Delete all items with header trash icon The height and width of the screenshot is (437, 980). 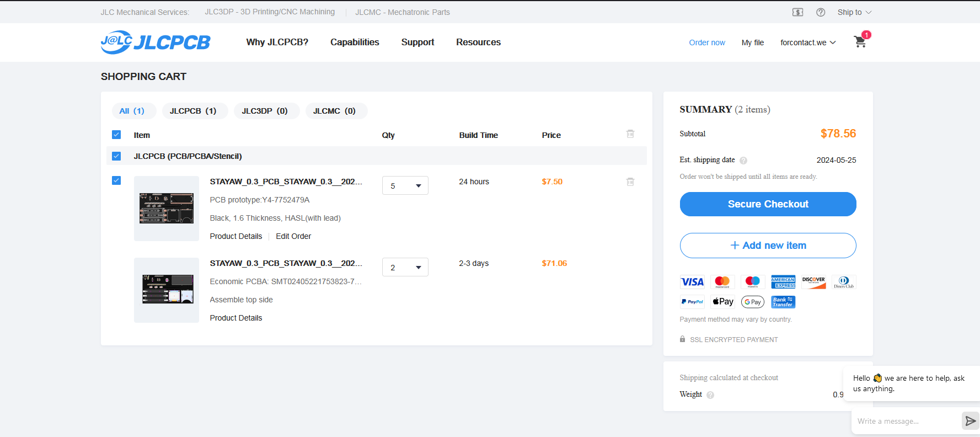pos(630,134)
